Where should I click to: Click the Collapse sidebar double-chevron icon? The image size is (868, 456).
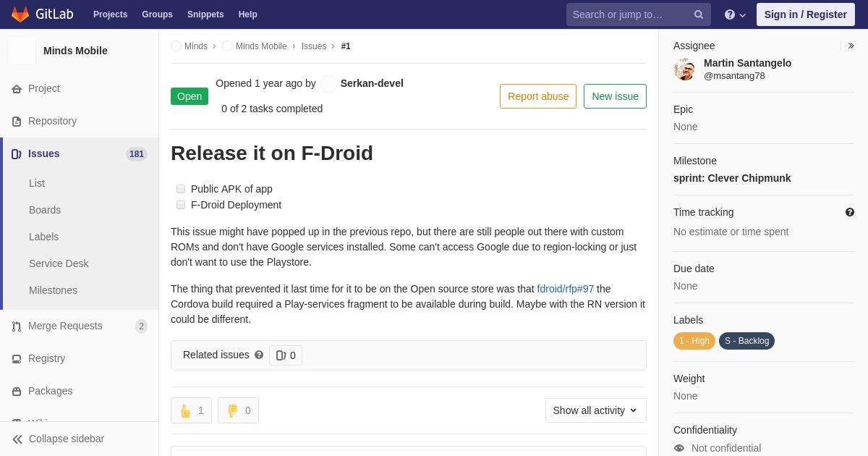17,439
